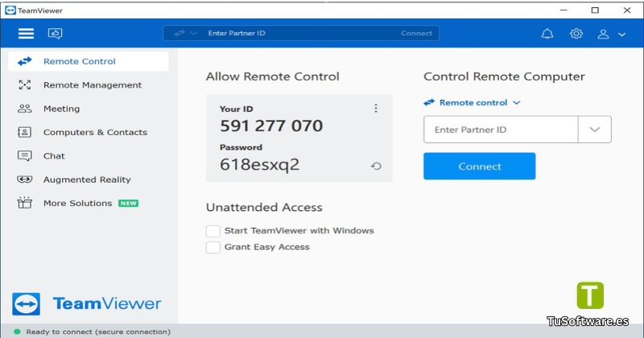
Task: Expand the top bar connection-mode chevron
Action: point(194,33)
